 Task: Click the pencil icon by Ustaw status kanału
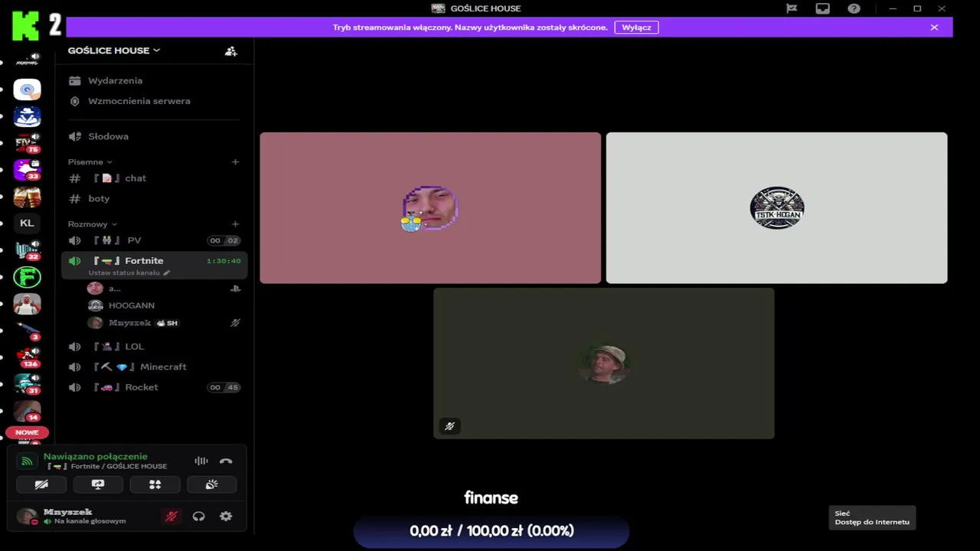pos(166,272)
